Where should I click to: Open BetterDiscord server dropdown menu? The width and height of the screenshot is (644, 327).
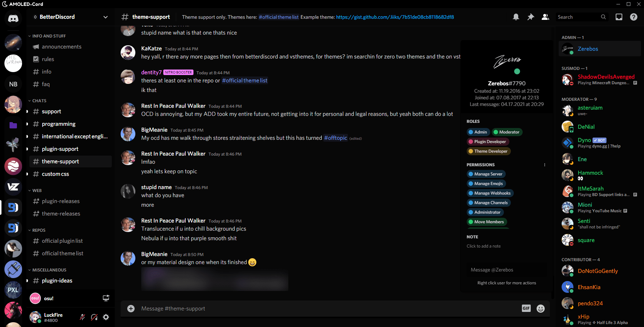click(106, 17)
